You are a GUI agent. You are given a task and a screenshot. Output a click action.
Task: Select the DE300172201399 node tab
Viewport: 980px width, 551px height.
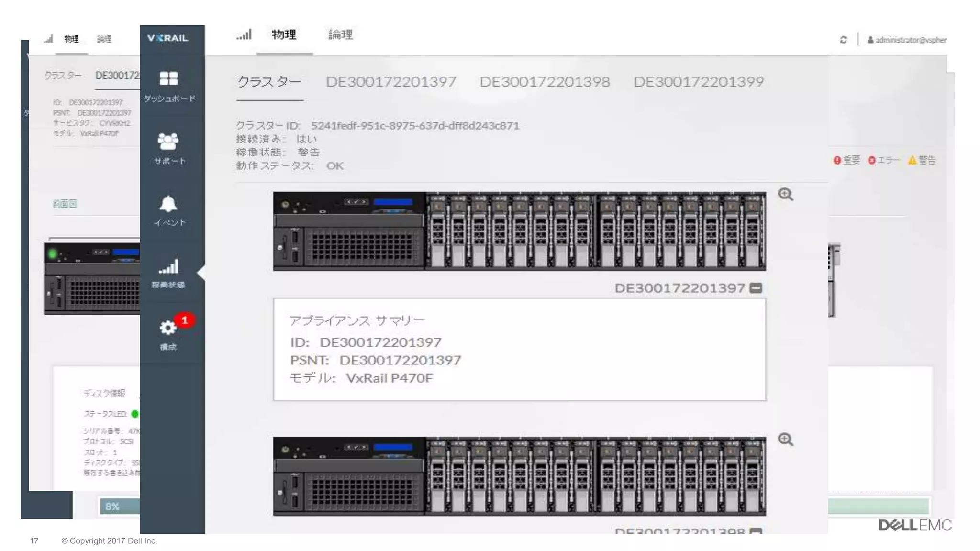pyautogui.click(x=699, y=82)
